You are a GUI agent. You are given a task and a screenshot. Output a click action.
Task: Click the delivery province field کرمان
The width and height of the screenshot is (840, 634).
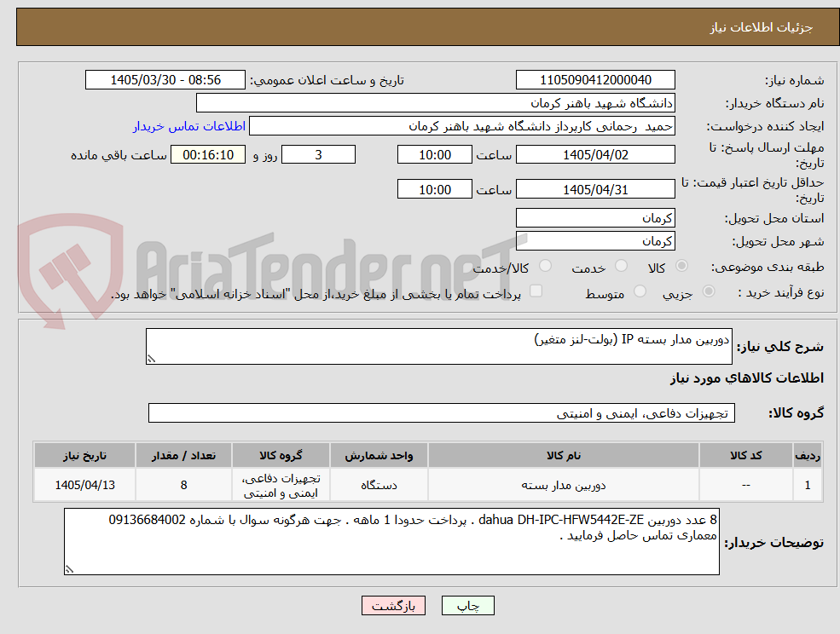click(595, 218)
